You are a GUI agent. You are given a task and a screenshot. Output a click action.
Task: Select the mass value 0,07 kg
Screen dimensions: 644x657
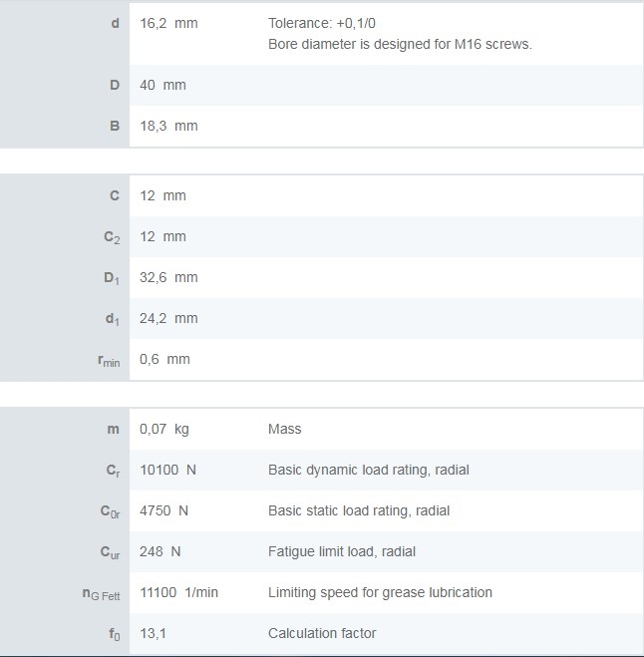pos(164,429)
